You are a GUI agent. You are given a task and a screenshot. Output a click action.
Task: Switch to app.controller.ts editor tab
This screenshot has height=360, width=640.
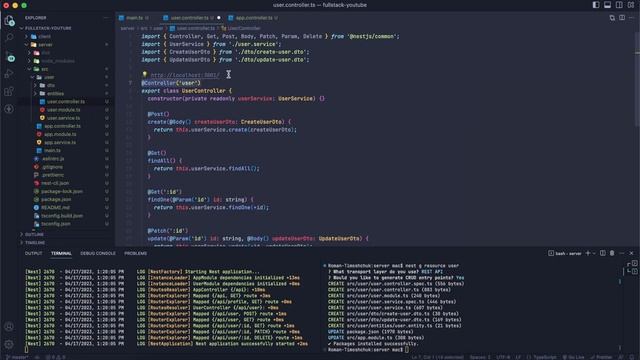[253, 18]
